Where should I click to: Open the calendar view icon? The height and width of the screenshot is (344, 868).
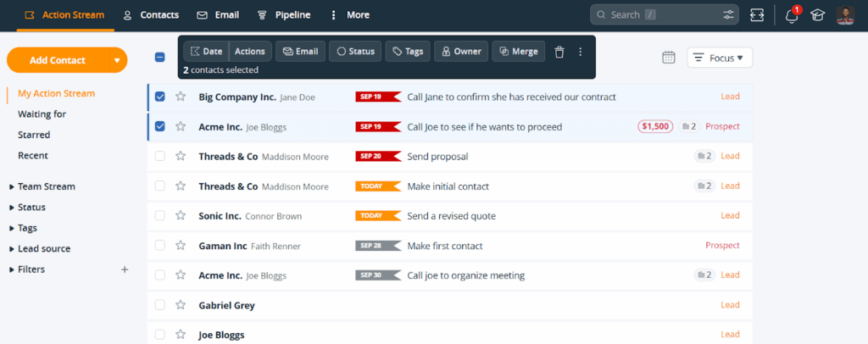point(669,57)
